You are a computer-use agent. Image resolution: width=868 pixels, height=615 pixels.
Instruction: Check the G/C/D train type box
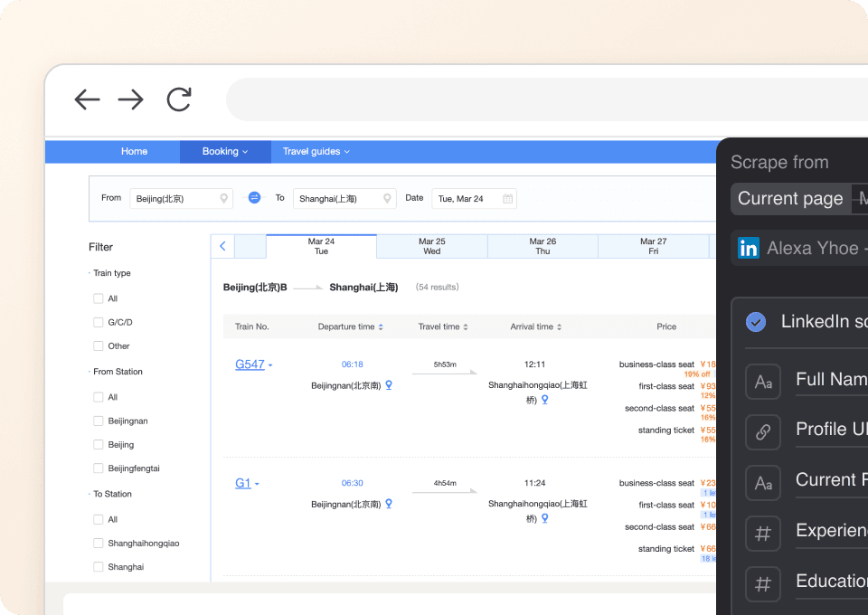pyautogui.click(x=99, y=323)
